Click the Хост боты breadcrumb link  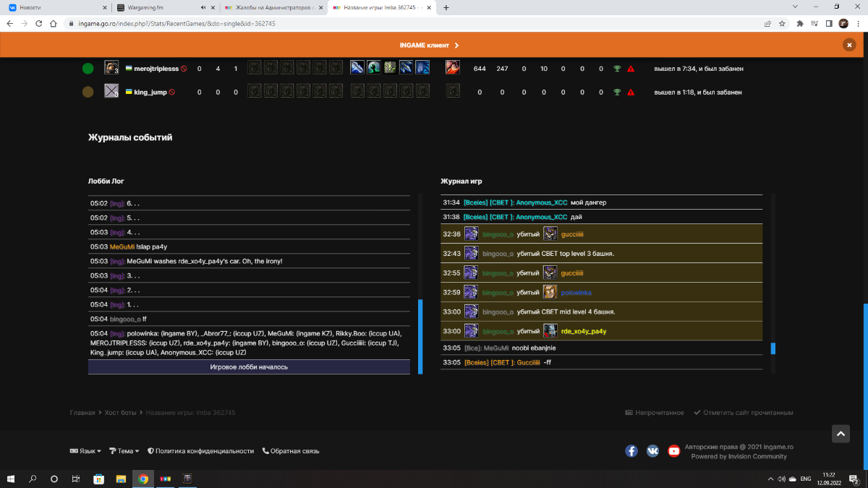(x=121, y=413)
